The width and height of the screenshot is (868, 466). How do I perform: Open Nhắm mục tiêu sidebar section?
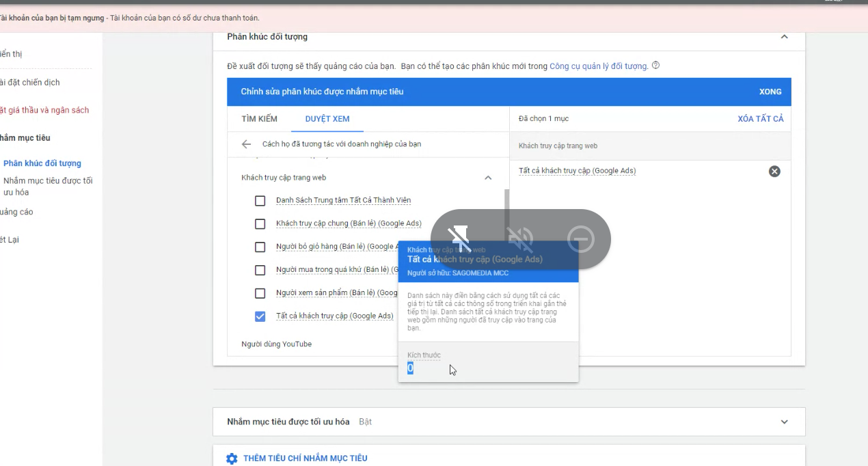point(25,138)
